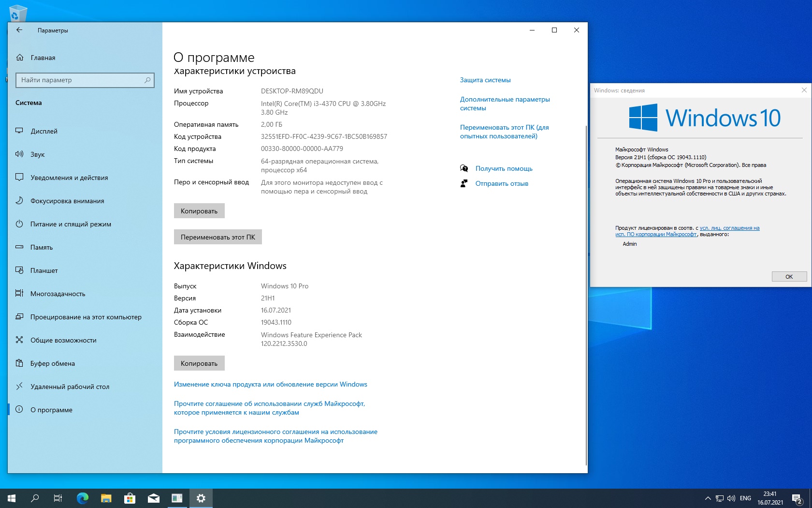The height and width of the screenshot is (508, 812).
Task: Click version value 21H1 in Settings
Action: (268, 298)
